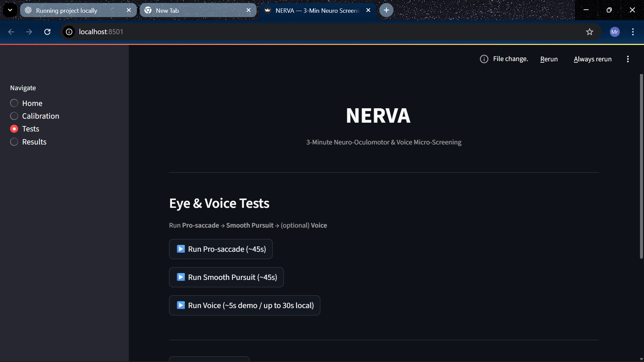This screenshot has height=362, width=644.
Task: Click Run Voice demo button
Action: [x=245, y=305]
